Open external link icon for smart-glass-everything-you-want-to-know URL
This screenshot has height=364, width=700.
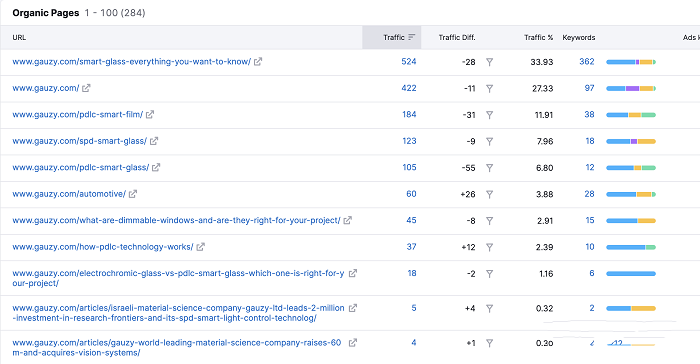(258, 62)
